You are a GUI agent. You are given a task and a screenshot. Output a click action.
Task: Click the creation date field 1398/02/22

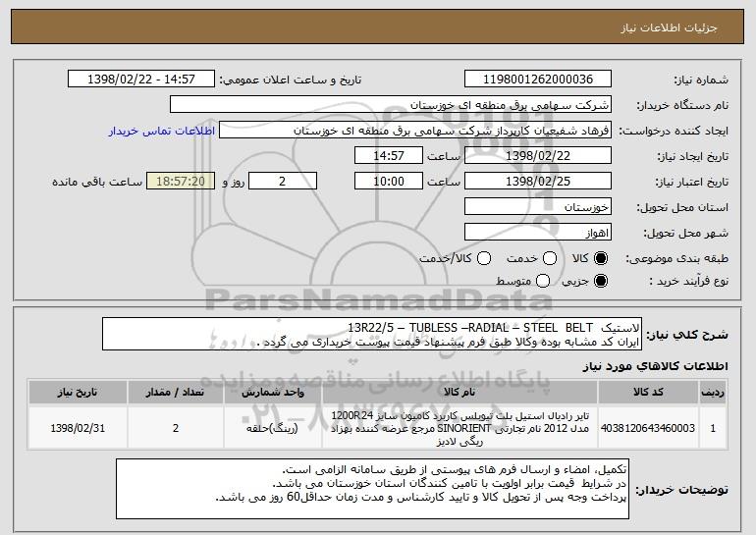pos(538,156)
